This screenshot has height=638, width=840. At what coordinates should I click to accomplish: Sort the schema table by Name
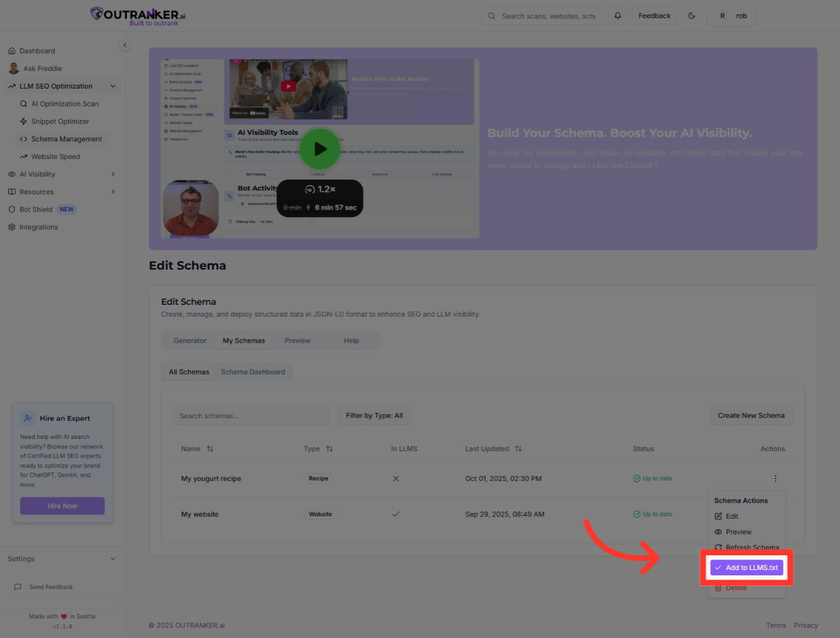(209, 448)
